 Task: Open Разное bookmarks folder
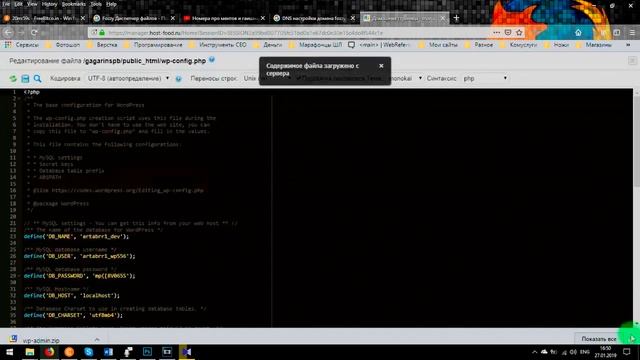pos(479,45)
